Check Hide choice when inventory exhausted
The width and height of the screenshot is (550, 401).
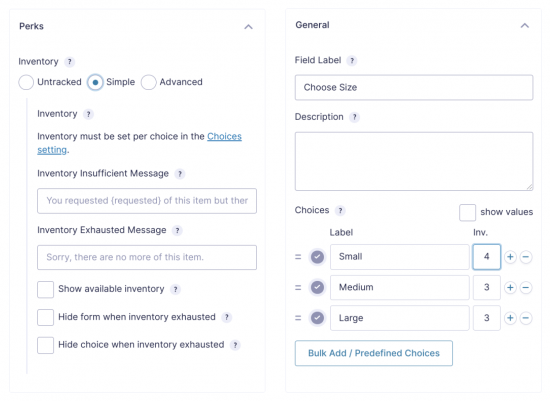click(x=45, y=345)
